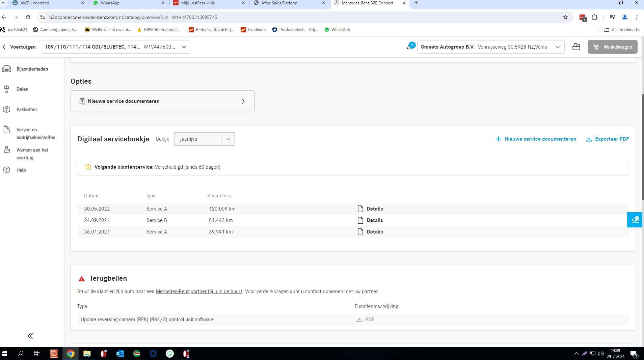The width and height of the screenshot is (644, 360).
Task: Click Nieuwe service documenteren plus link
Action: click(536, 139)
